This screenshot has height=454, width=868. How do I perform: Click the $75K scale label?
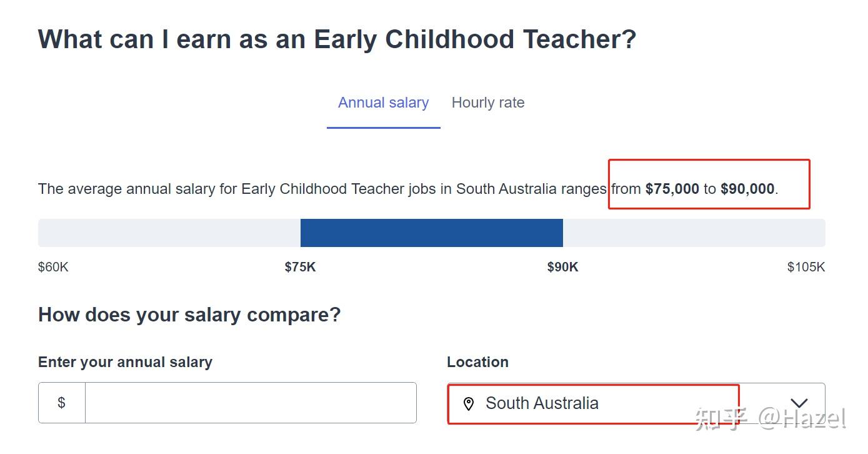[300, 267]
